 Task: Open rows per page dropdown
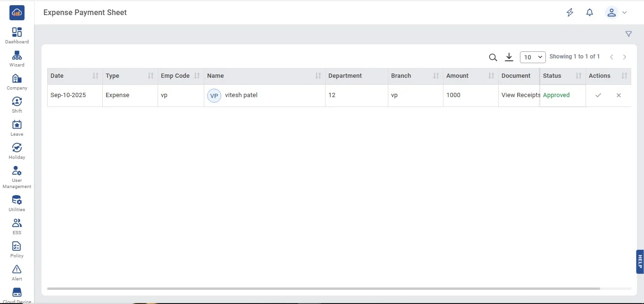click(533, 57)
